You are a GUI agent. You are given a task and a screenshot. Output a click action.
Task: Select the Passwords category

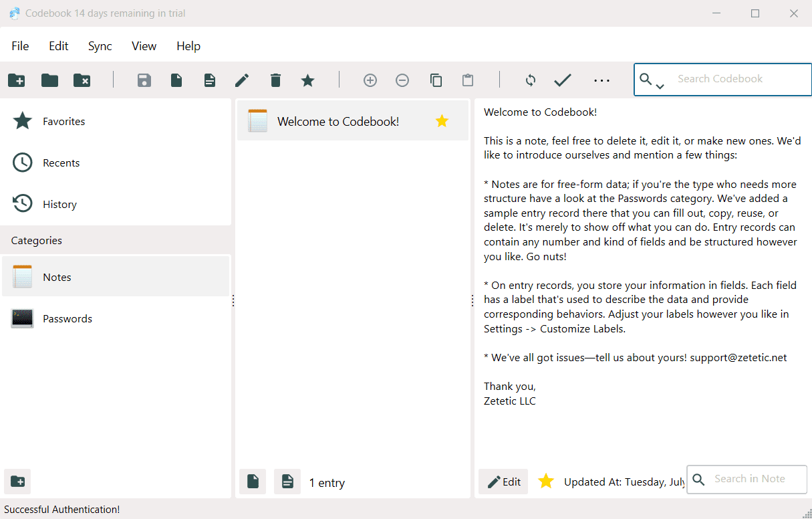pos(116,318)
